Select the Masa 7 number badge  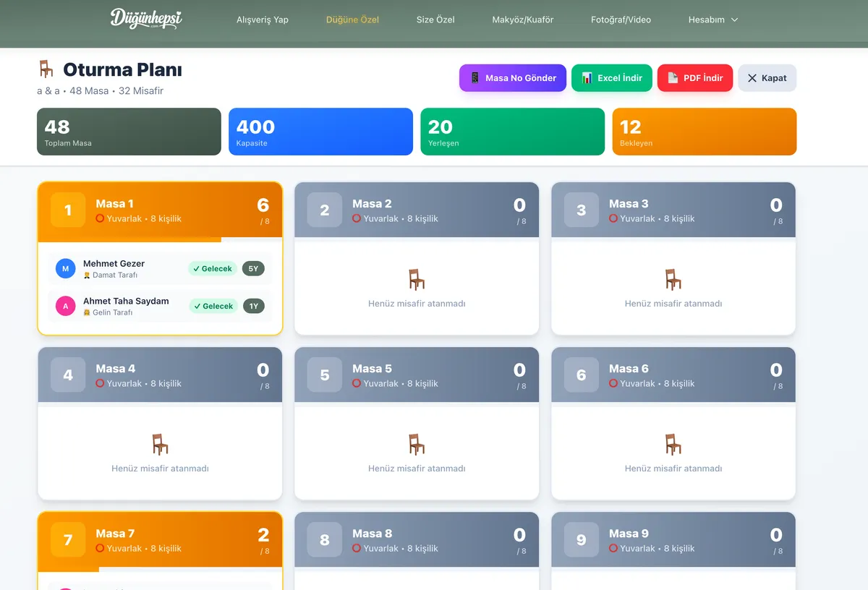(68, 540)
